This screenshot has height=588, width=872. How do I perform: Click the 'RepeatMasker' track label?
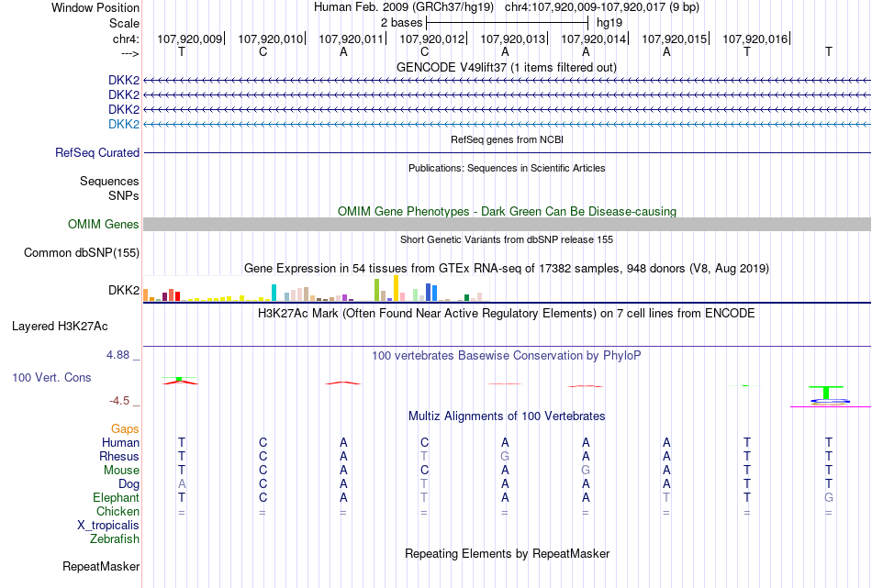(x=101, y=566)
